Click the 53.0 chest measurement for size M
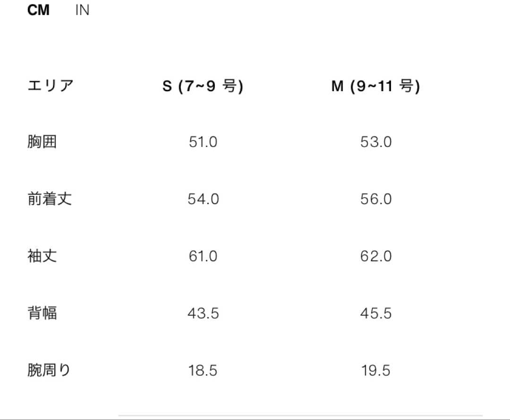510x420 pixels. 376,142
